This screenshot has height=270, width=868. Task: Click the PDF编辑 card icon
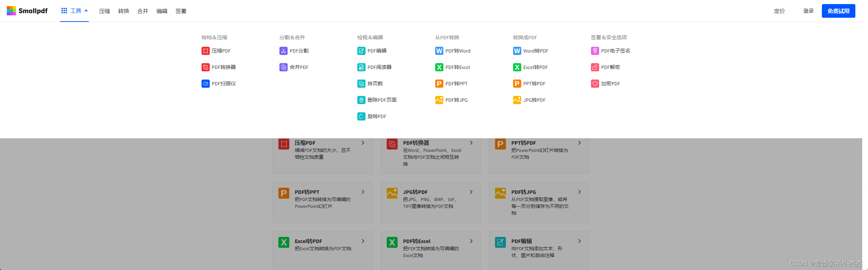pos(500,242)
